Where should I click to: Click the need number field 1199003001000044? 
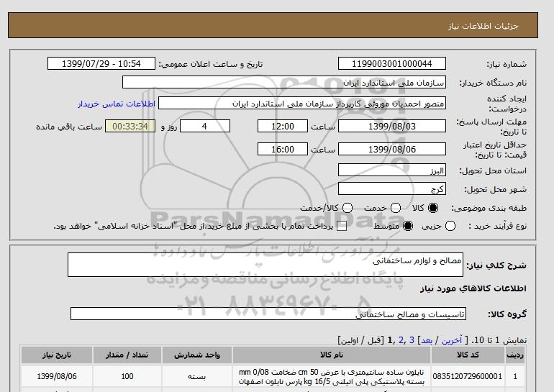(392, 63)
